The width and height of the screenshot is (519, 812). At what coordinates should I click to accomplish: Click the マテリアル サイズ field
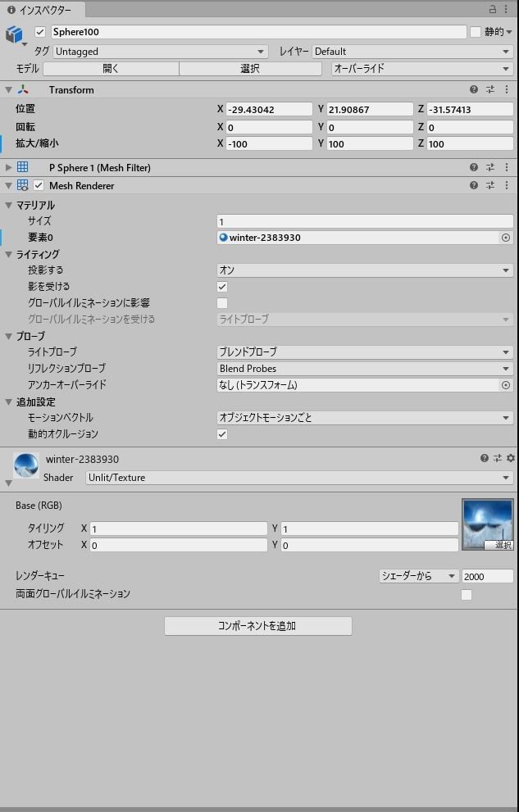point(365,222)
